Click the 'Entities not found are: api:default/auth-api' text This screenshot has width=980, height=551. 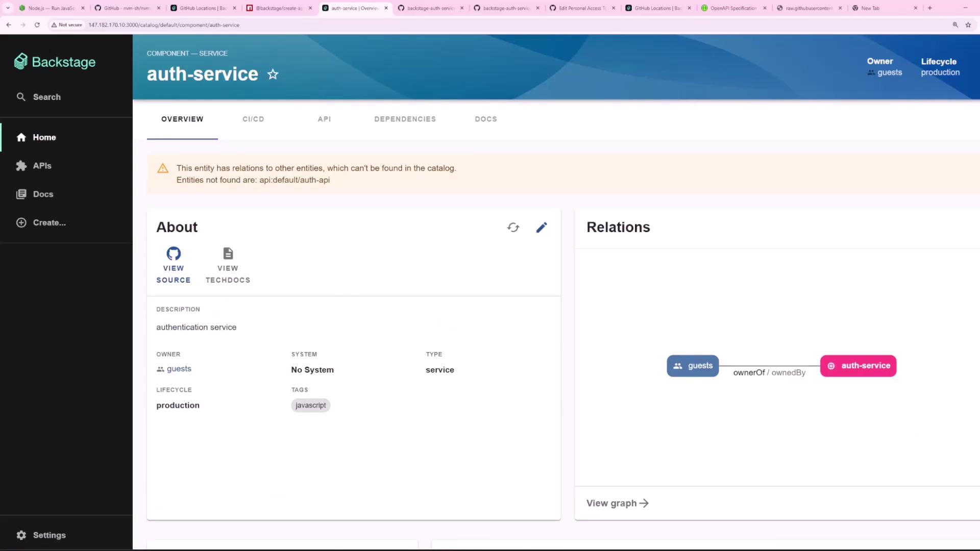[253, 180]
